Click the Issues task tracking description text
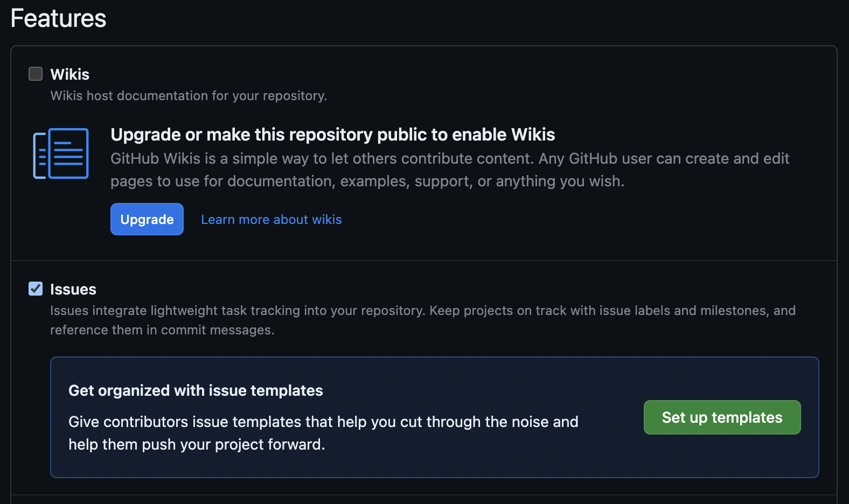 422,320
